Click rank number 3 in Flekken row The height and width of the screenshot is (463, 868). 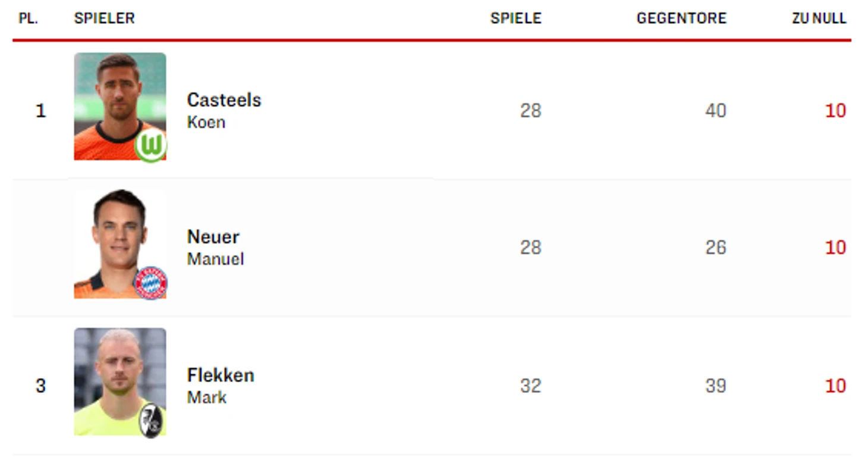40,386
